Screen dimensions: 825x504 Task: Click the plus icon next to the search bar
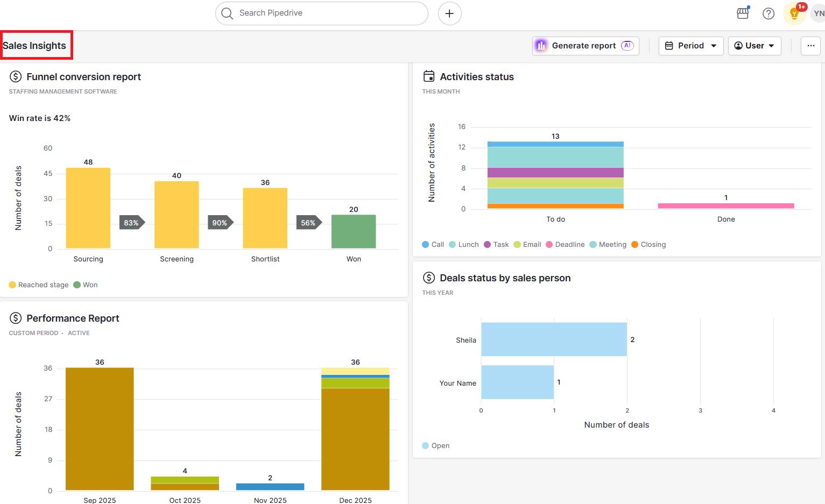coord(449,13)
